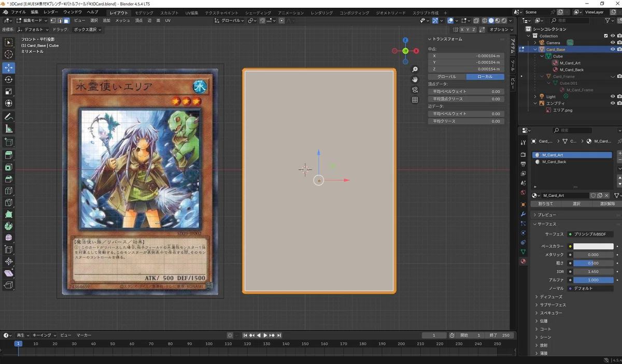Open ファイル menu

pos(18,12)
